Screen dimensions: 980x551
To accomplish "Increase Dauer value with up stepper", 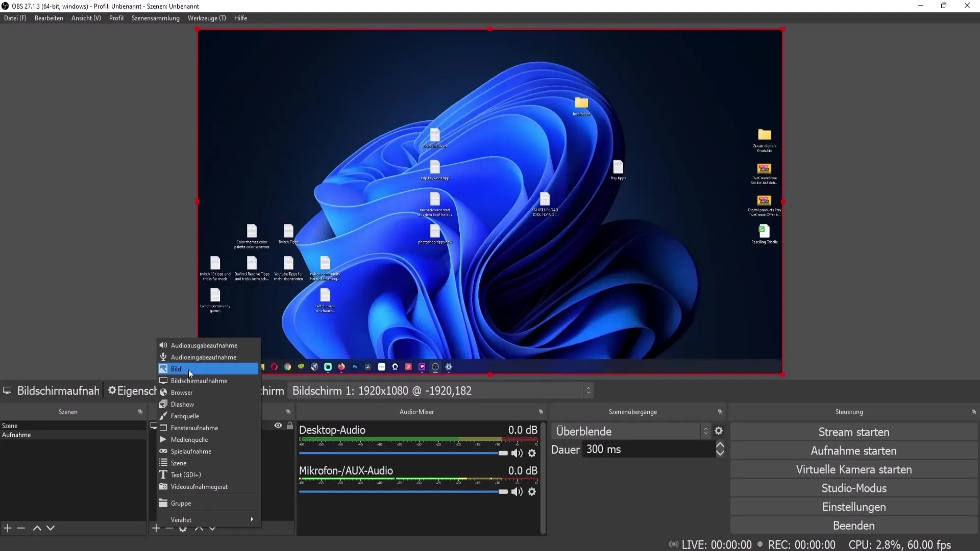I will coord(720,445).
